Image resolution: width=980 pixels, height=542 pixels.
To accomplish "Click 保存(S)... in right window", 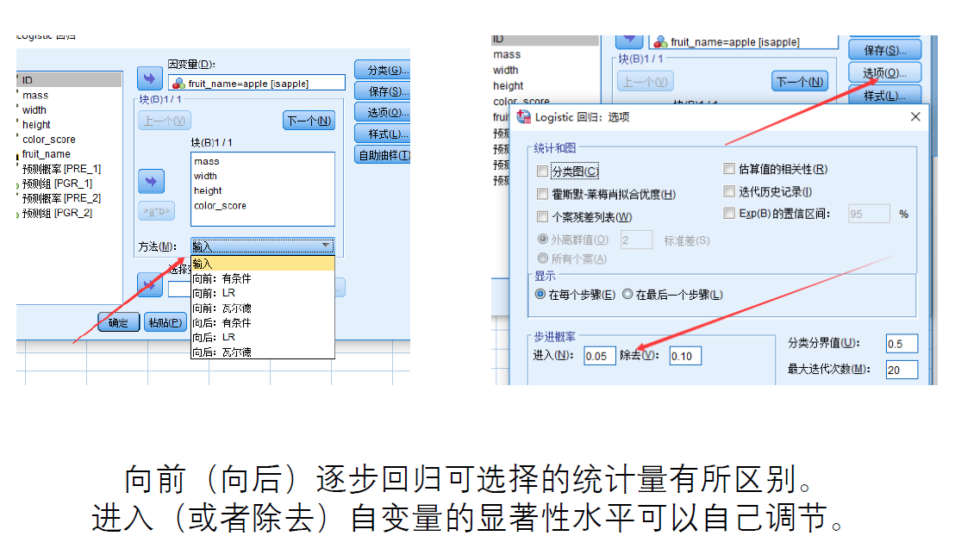I will click(x=885, y=50).
